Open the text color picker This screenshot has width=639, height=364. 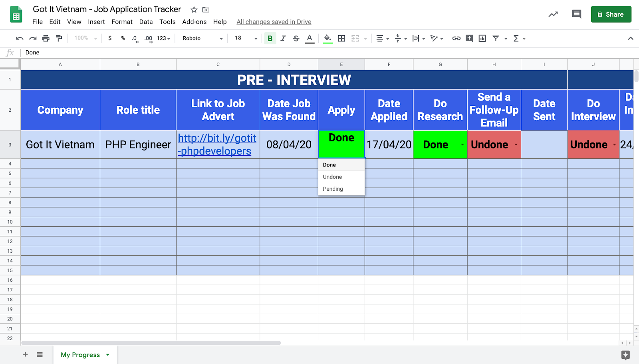[x=310, y=38]
